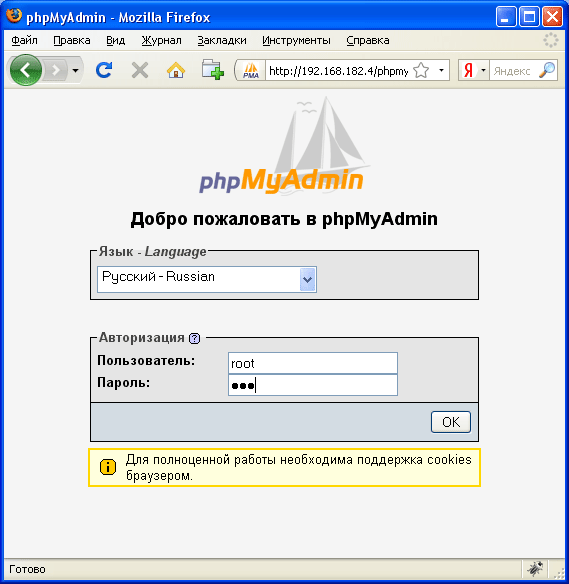Go to home page icon
This screenshot has height=584, width=569.
pyautogui.click(x=176, y=70)
